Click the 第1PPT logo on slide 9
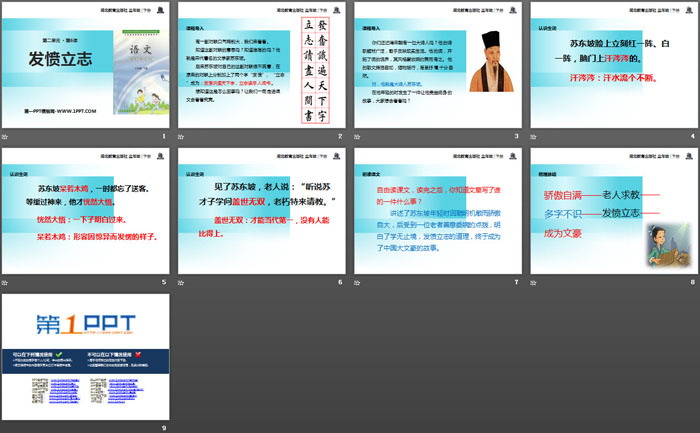The width and height of the screenshot is (700, 433). point(58,322)
